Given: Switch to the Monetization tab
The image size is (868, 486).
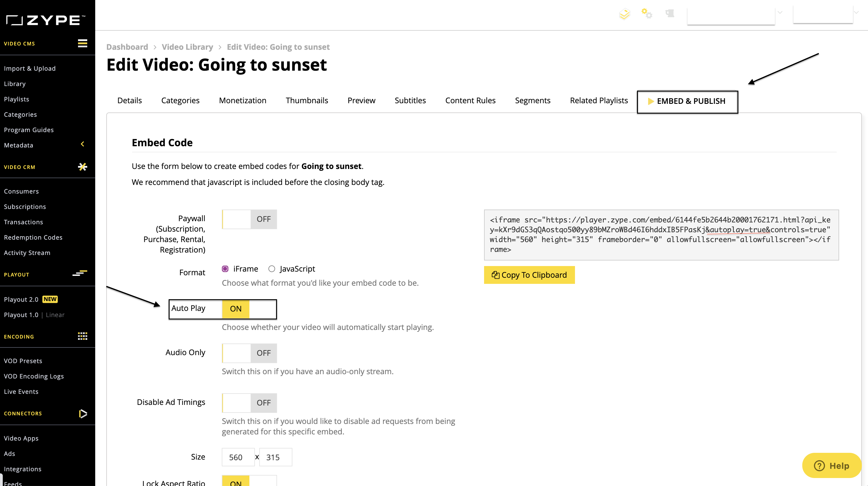Looking at the screenshot, I should [243, 100].
